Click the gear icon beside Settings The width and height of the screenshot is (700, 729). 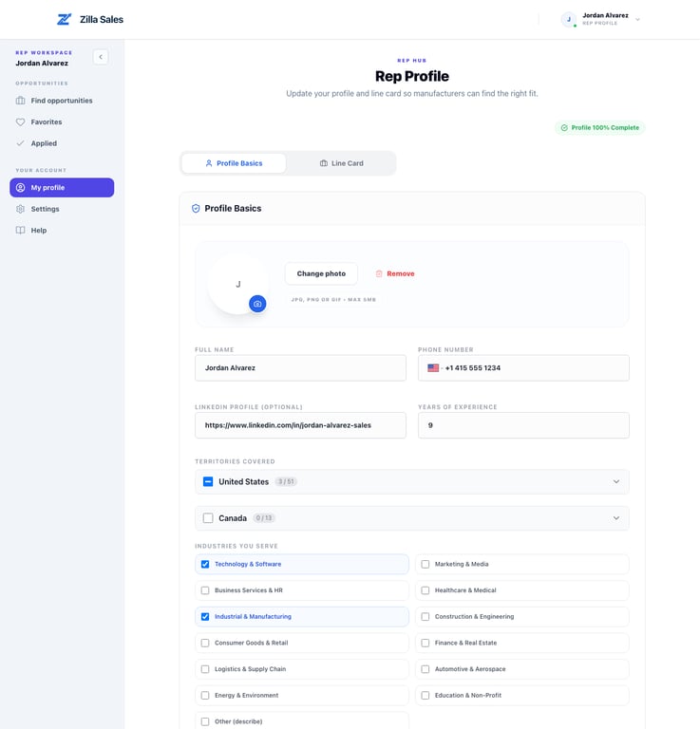[21, 209]
